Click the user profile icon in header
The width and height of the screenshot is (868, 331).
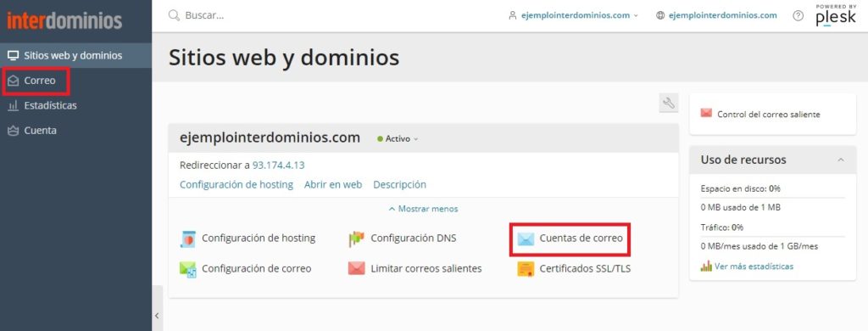[x=513, y=15]
